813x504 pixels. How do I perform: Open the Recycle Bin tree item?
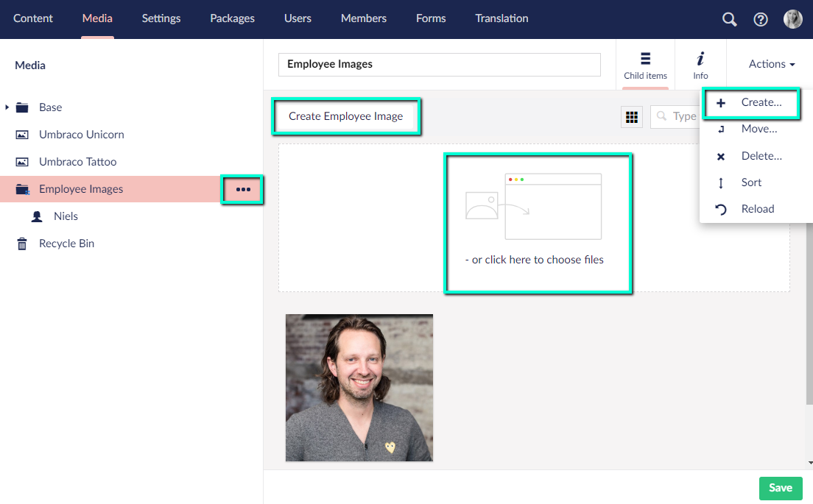66,244
